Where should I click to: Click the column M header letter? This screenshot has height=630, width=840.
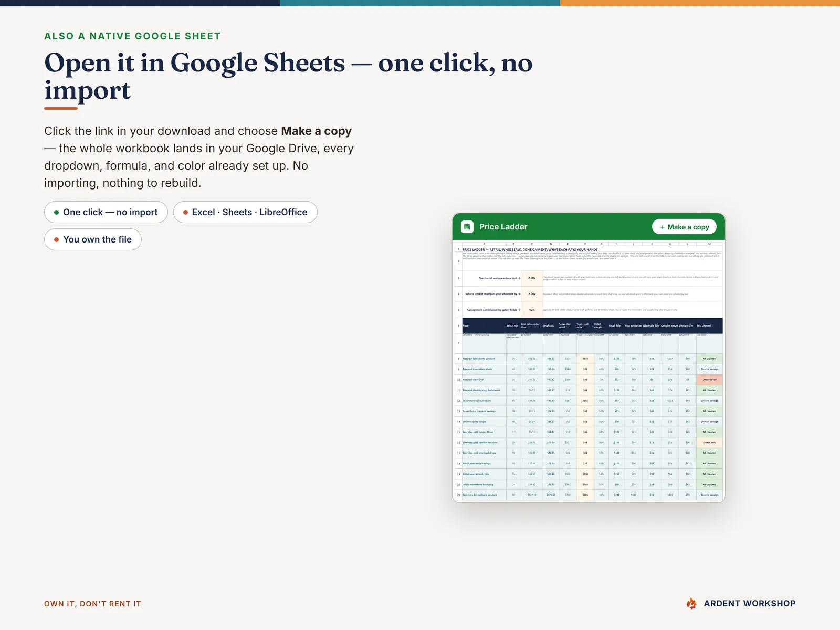click(x=709, y=244)
